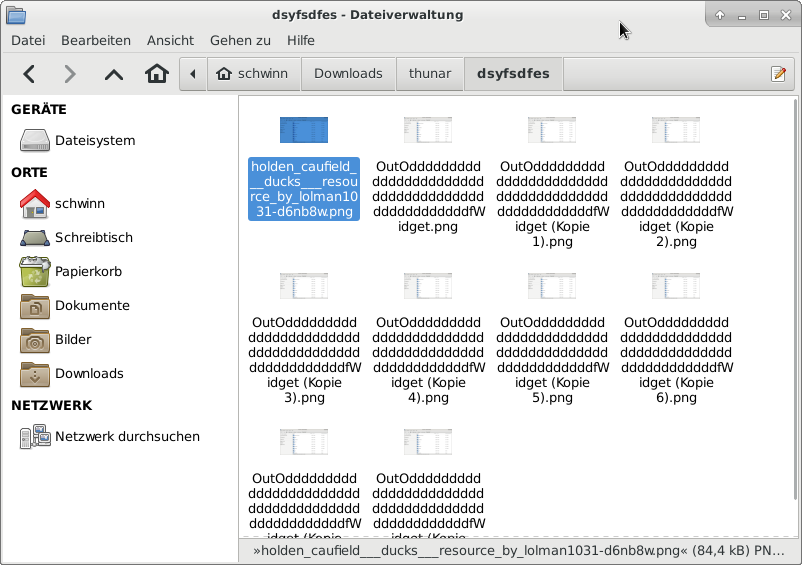Viewport: 802px width, 565px height.
Task: Go up to the parent folder
Action: (114, 74)
